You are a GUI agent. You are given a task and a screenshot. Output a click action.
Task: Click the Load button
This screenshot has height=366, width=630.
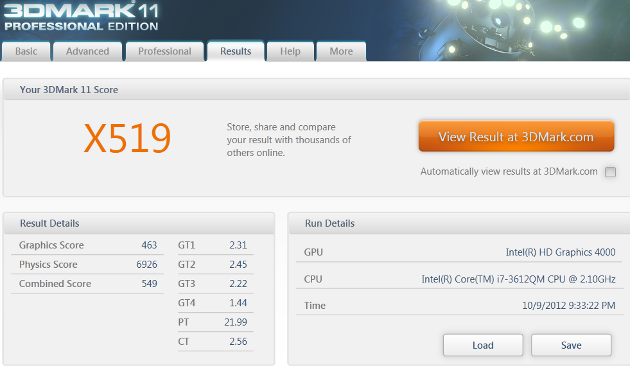[483, 345]
